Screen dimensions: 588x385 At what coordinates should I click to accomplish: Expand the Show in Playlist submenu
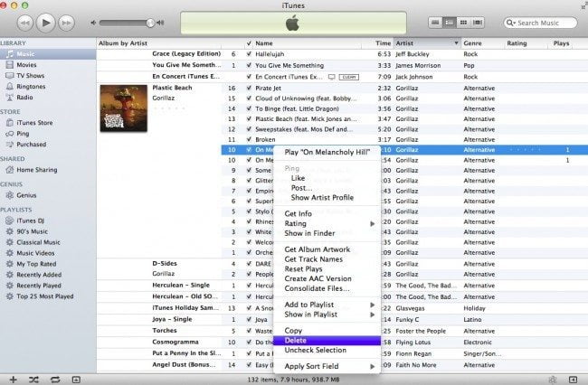(x=373, y=315)
